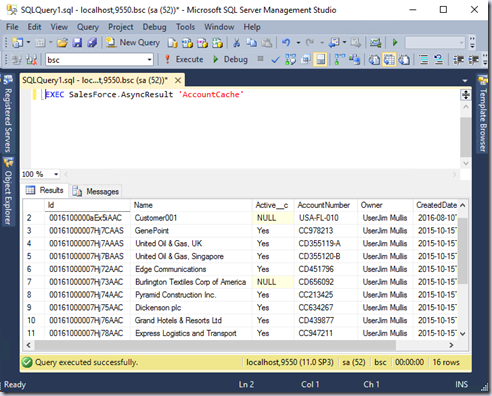
Task: Click the New Project toolbar icon
Action: click(x=17, y=42)
